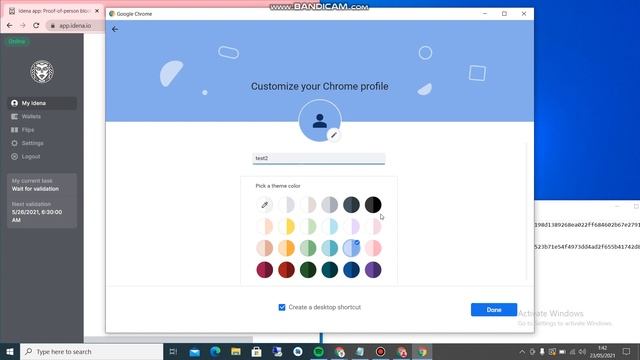This screenshot has width=640, height=360.
Task: Open Task View on the taskbar
Action: coord(173,351)
